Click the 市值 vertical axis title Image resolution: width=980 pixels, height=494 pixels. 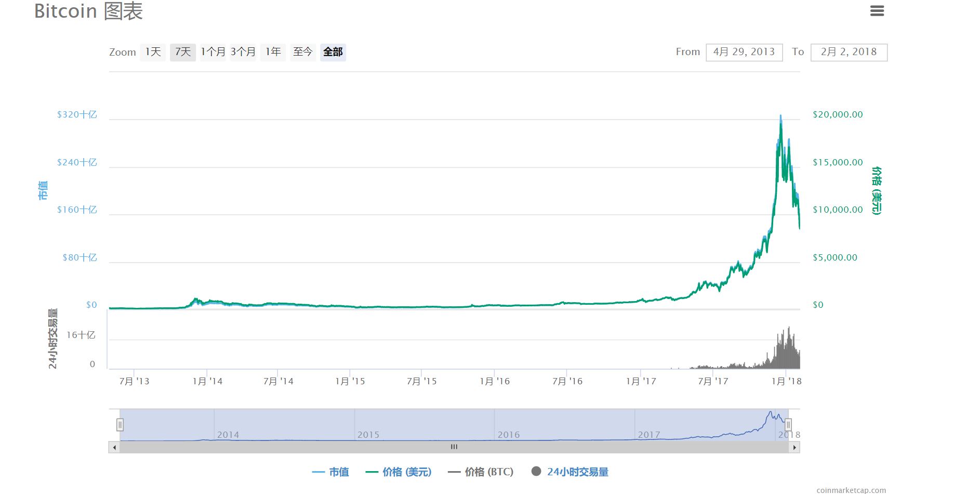(43, 190)
